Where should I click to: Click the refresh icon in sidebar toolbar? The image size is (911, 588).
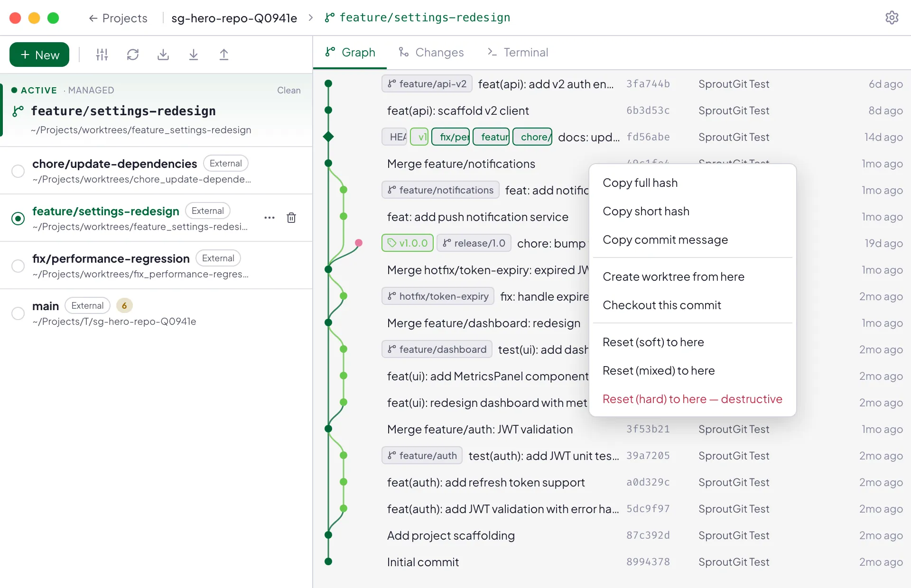[133, 55]
